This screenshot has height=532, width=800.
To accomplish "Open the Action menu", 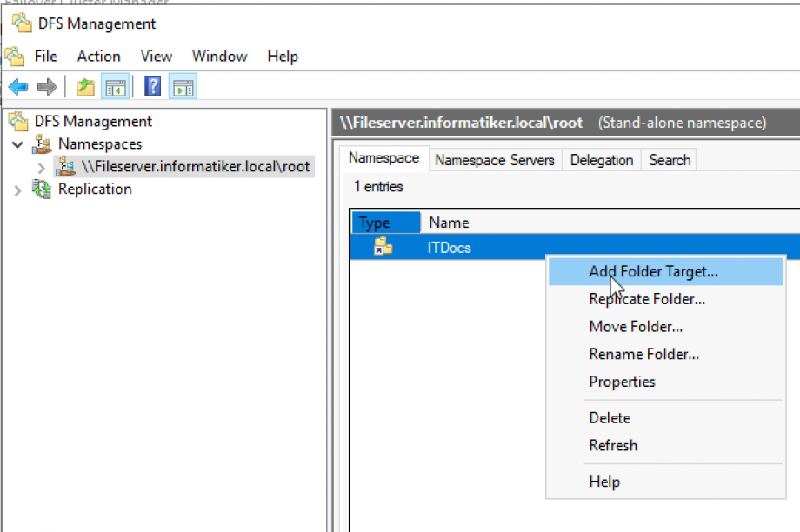I will click(x=98, y=56).
